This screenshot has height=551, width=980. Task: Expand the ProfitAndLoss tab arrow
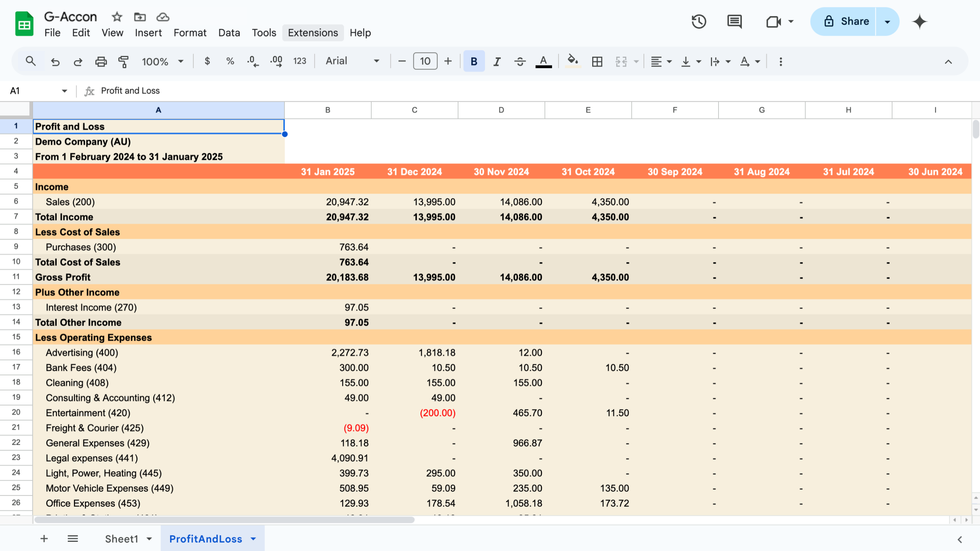coord(253,539)
